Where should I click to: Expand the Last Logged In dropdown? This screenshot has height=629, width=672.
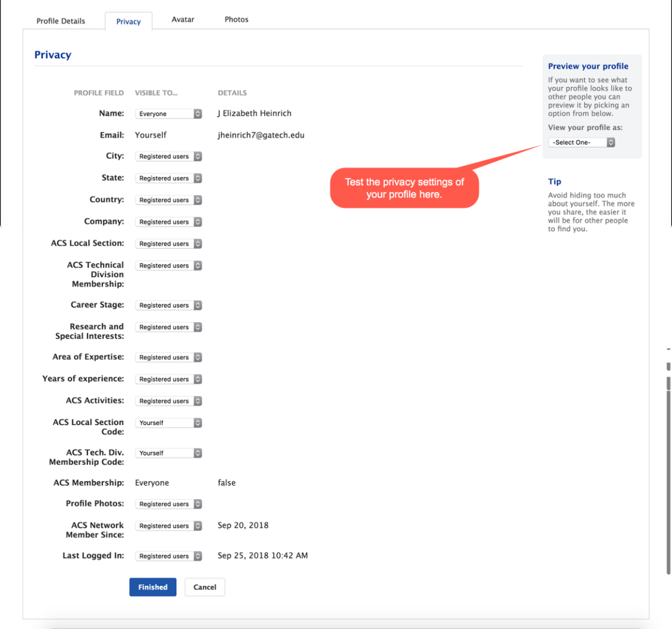tap(168, 556)
